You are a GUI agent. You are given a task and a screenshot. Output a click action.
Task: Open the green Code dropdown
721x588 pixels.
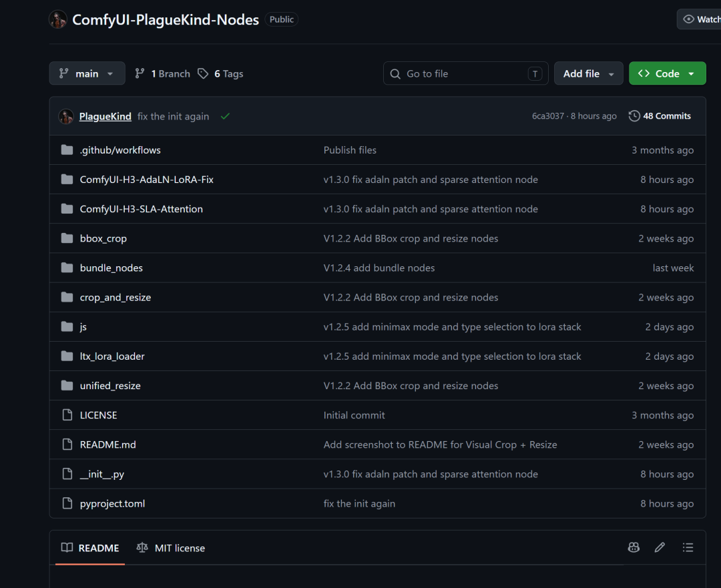click(x=667, y=73)
